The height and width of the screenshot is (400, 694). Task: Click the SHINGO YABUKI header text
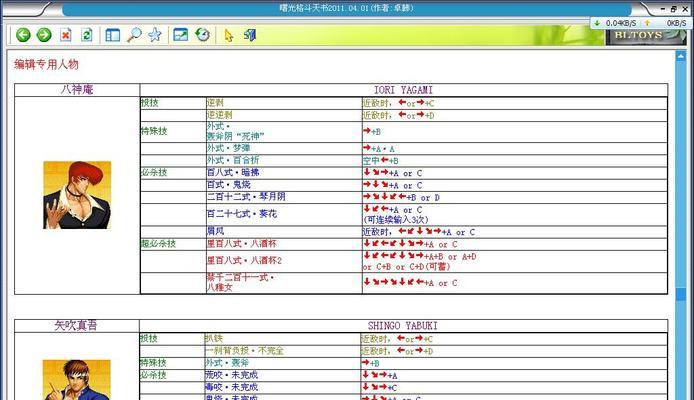click(x=403, y=326)
